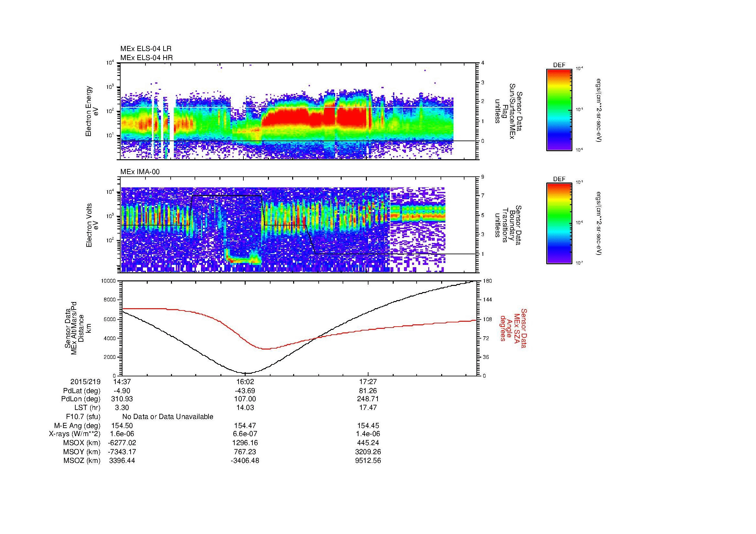Click the LST value '17.47'
Screen dimensions: 756x534
click(x=368, y=408)
